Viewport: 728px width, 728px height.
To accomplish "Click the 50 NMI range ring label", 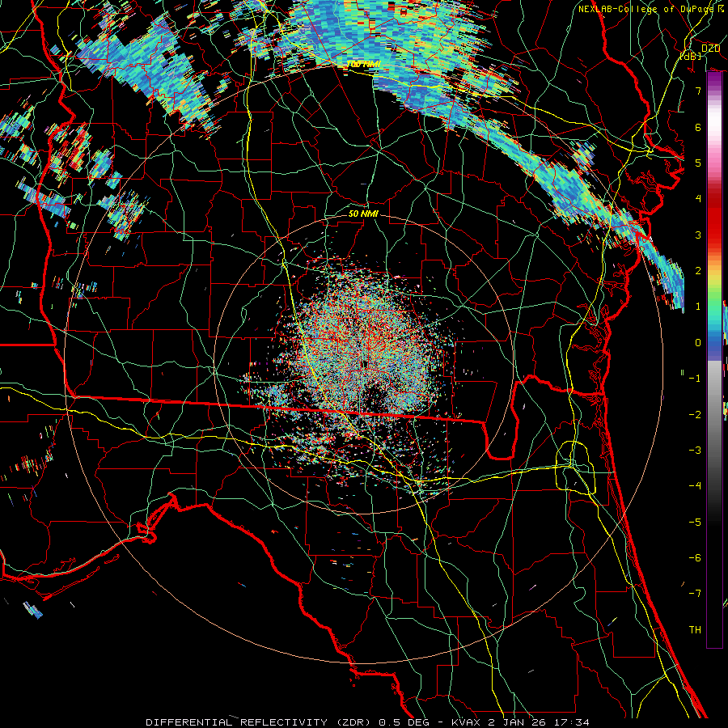I will tap(363, 214).
